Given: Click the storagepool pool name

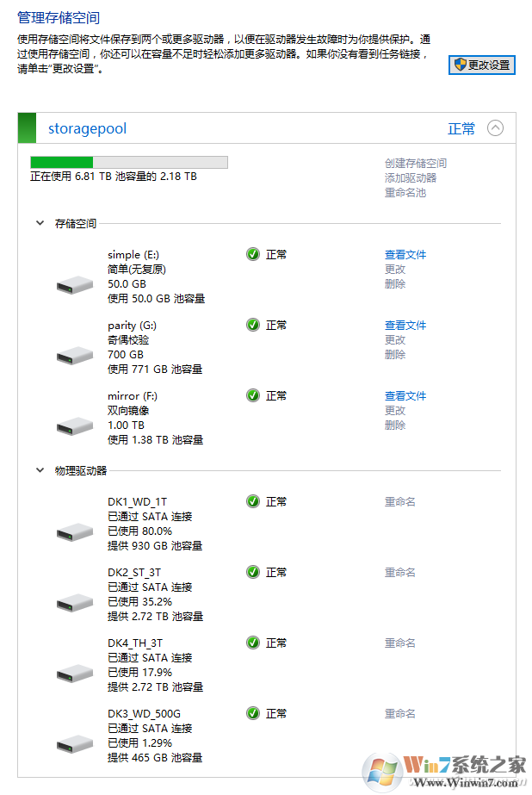Looking at the screenshot, I should 87,128.
